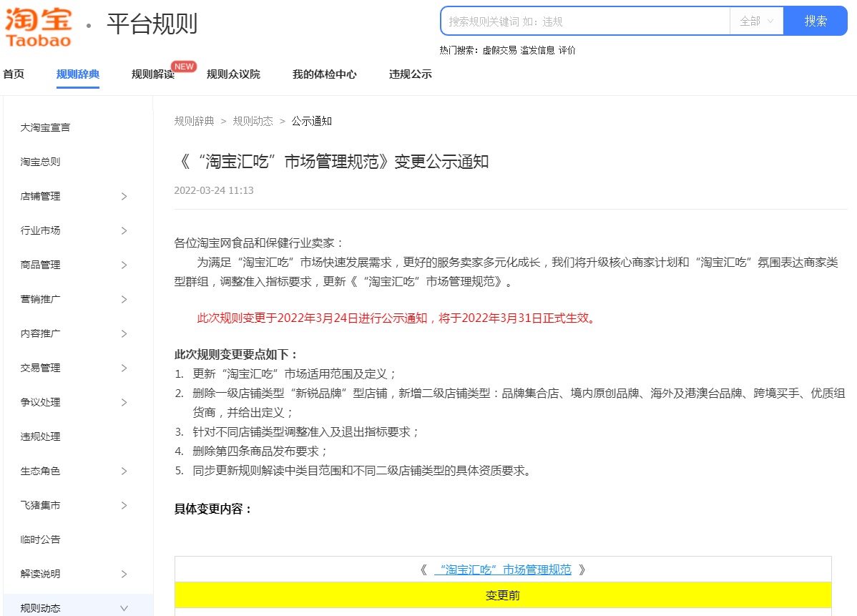Click list item 删除第四条商品发布要求
This screenshot has height=616, width=857.
[x=260, y=451]
